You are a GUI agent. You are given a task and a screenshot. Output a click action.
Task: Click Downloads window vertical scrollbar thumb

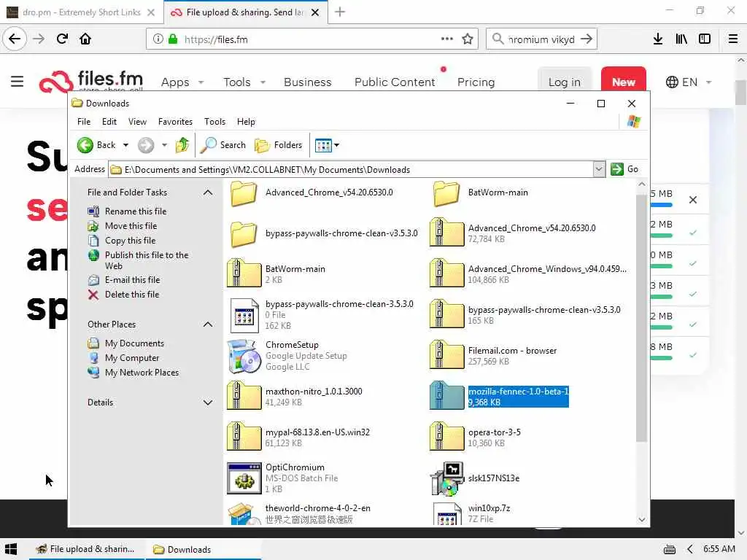click(x=642, y=318)
